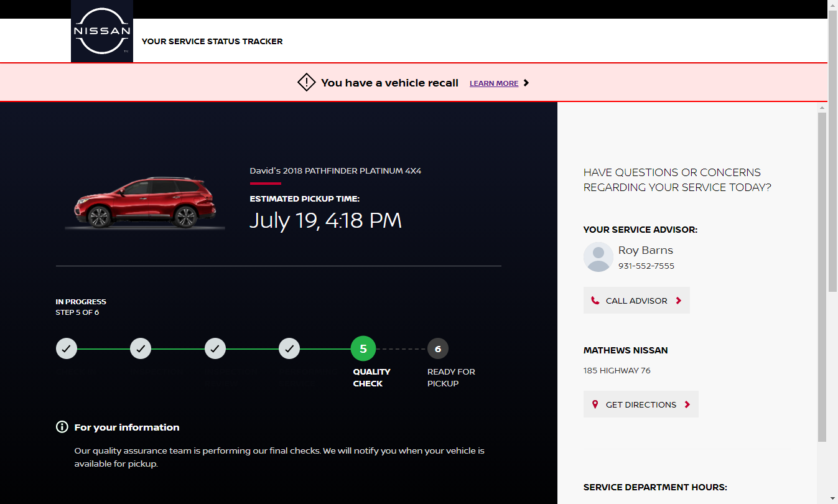The width and height of the screenshot is (838, 504).
Task: Click the green step 5 circle
Action: pos(363,348)
